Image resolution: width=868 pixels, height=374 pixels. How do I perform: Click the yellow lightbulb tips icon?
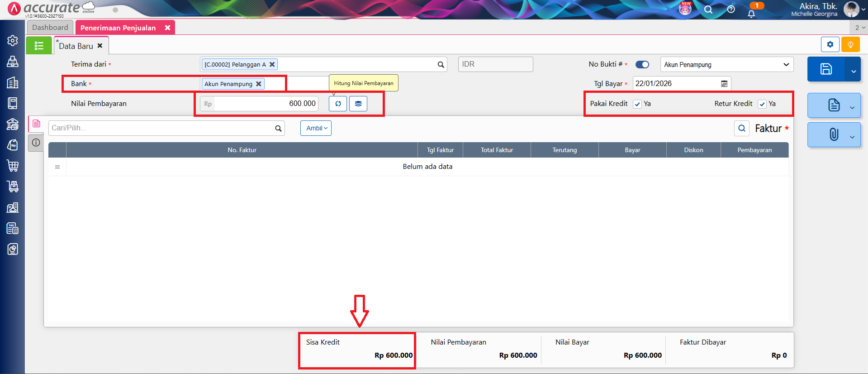pos(850,44)
